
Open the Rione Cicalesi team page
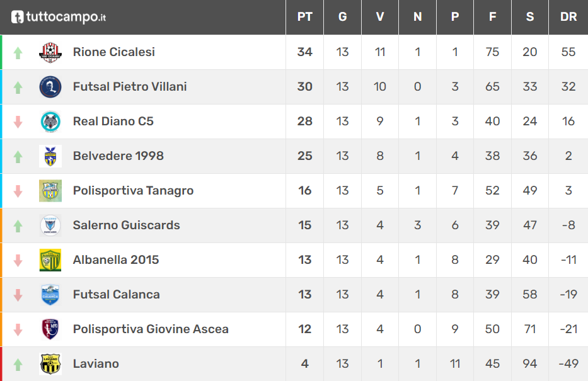click(x=114, y=52)
